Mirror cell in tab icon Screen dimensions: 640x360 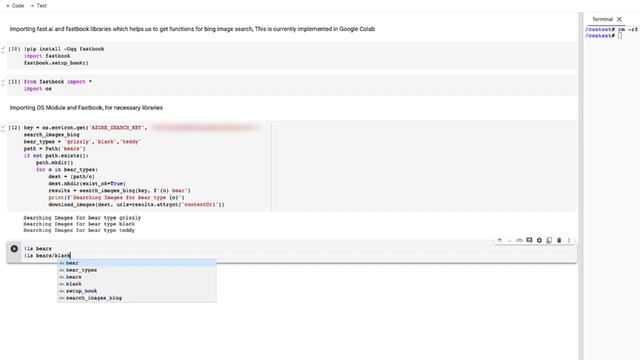549,240
